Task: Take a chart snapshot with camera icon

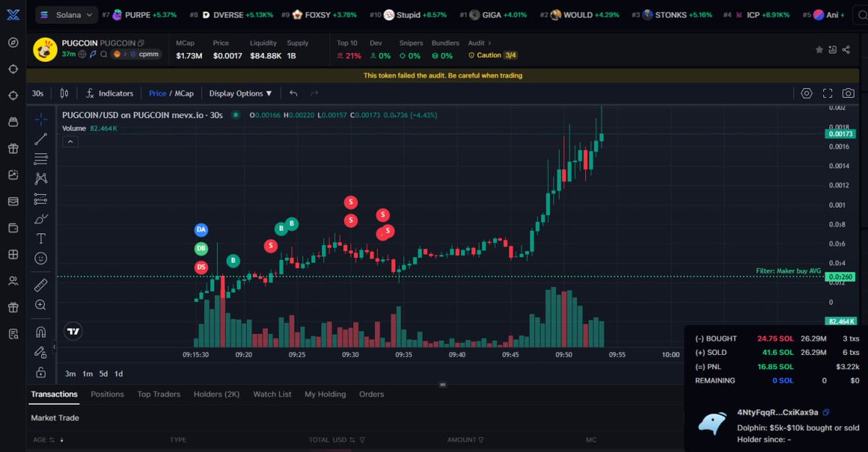Action: [848, 93]
